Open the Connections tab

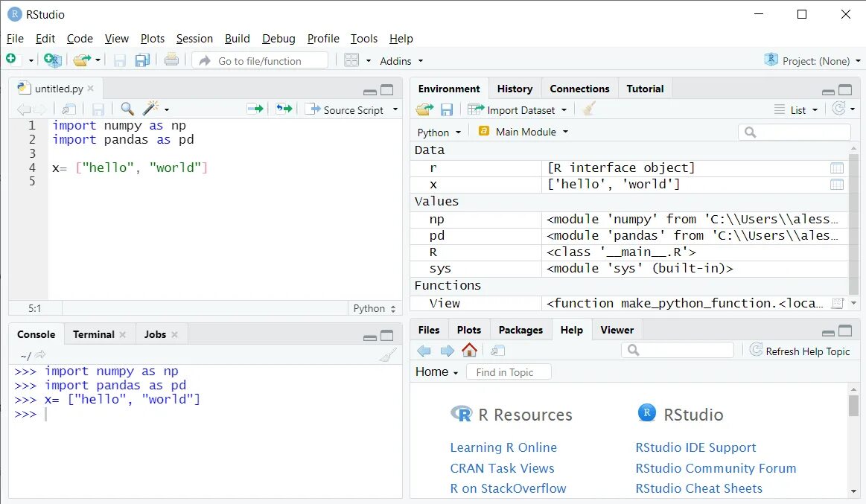click(579, 89)
